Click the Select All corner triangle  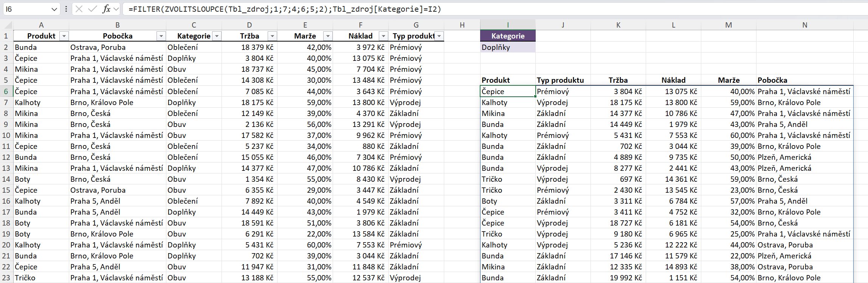point(8,25)
